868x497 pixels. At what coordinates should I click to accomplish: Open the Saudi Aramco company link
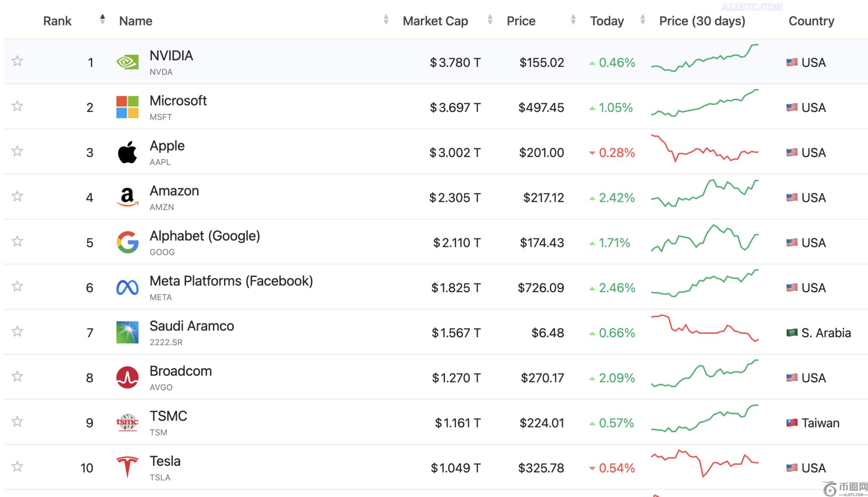click(192, 326)
